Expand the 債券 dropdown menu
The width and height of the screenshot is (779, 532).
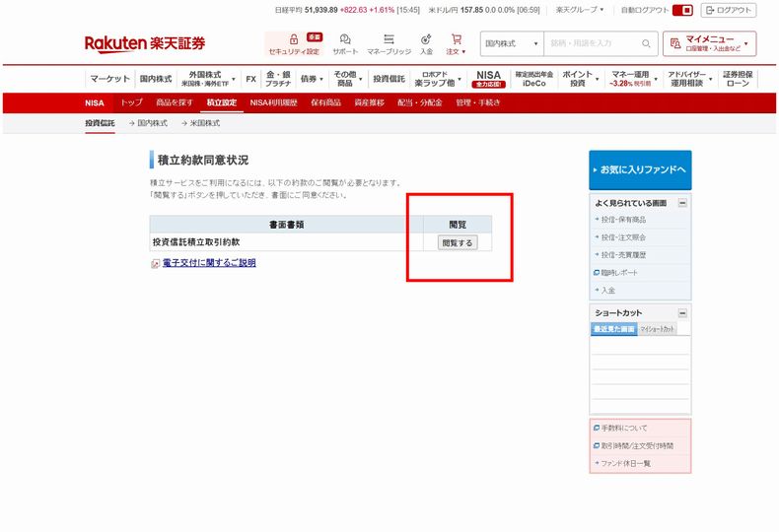pyautogui.click(x=312, y=79)
